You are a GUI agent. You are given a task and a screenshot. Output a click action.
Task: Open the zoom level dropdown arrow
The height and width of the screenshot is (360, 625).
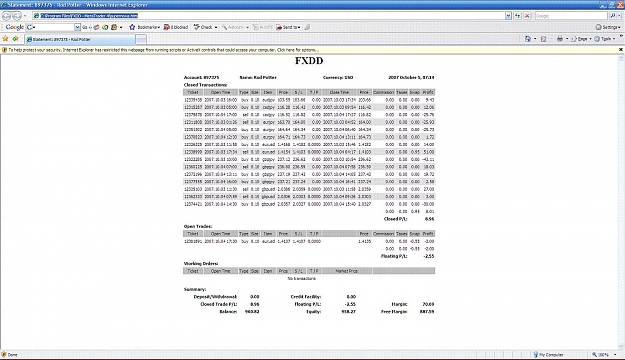point(615,354)
